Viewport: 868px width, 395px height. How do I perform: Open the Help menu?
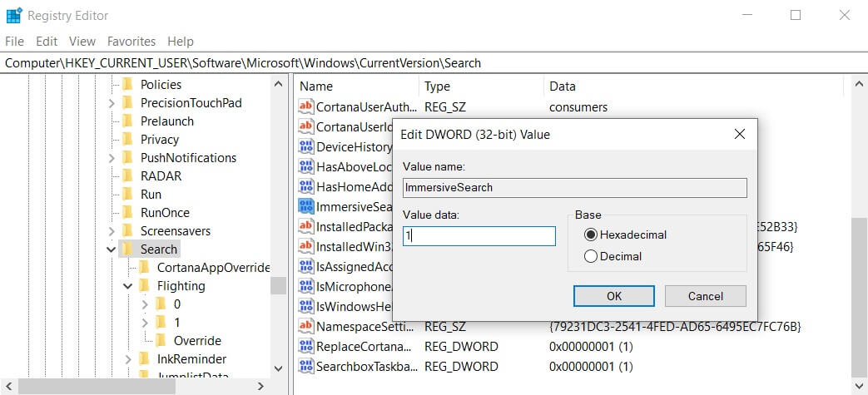click(181, 42)
